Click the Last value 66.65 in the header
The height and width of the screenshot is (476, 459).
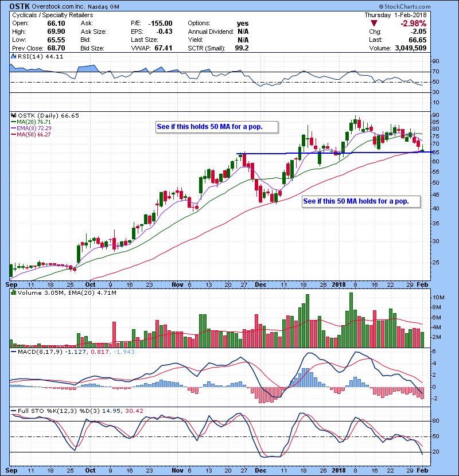coord(417,40)
